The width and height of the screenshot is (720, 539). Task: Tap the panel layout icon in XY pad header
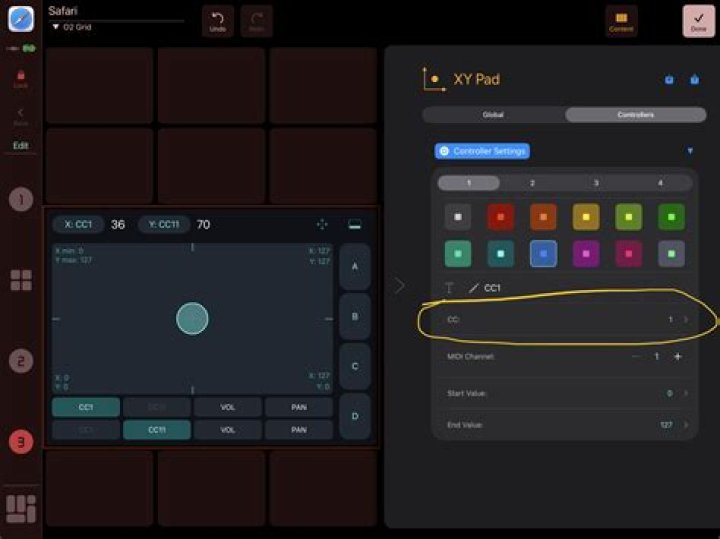354,224
